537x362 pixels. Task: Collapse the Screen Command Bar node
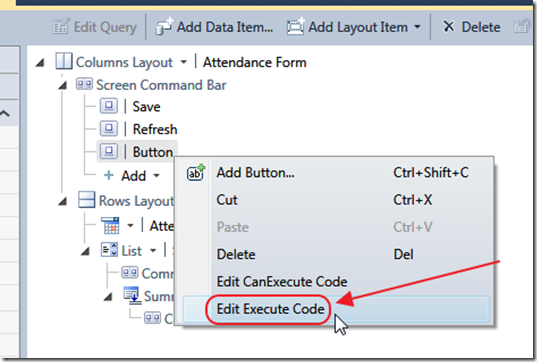(x=62, y=85)
